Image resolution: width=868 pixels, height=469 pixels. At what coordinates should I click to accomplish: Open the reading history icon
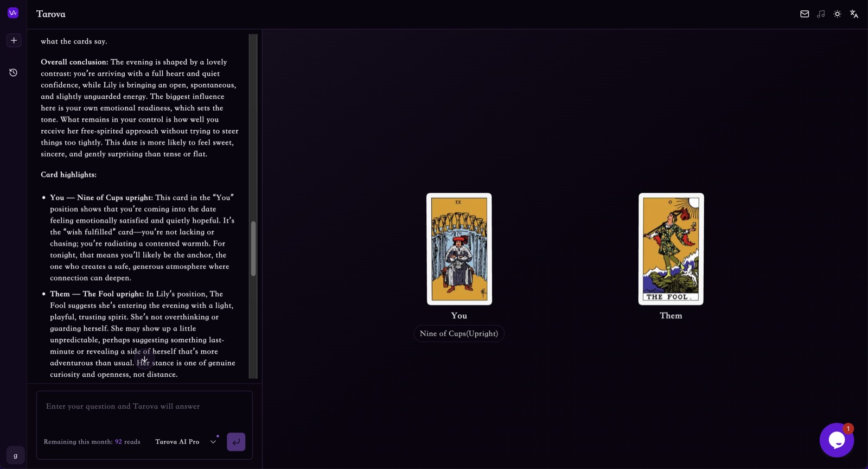14,72
